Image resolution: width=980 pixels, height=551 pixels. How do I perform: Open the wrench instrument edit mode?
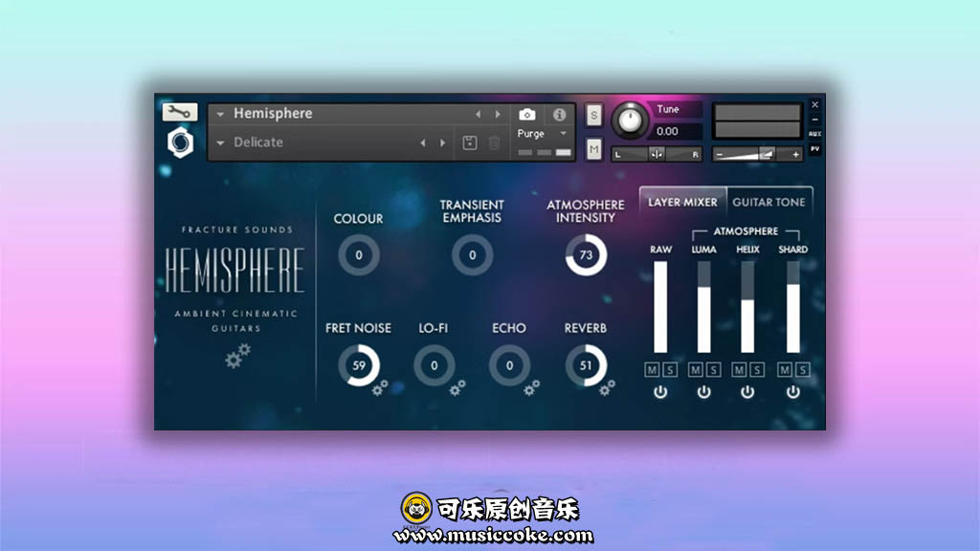click(x=180, y=112)
